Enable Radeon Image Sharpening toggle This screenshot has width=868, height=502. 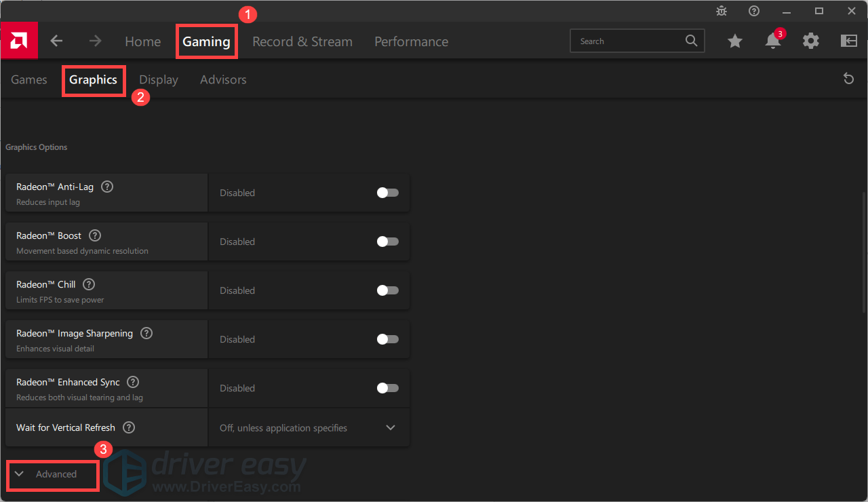point(388,339)
